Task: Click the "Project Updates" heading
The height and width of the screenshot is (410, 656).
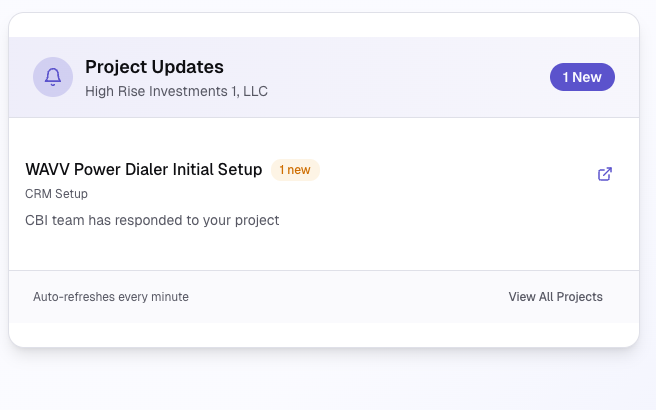Action: 154,67
